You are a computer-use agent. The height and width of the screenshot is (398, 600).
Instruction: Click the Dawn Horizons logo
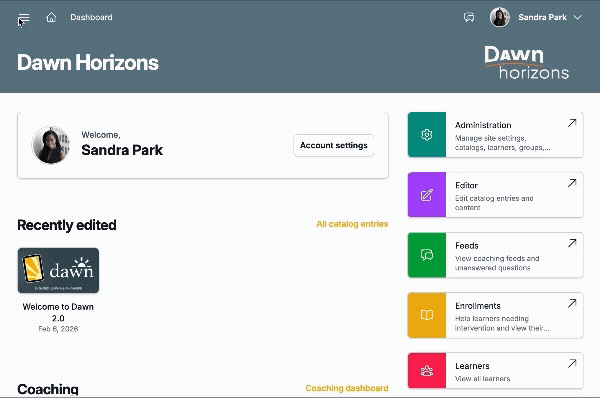(527, 62)
